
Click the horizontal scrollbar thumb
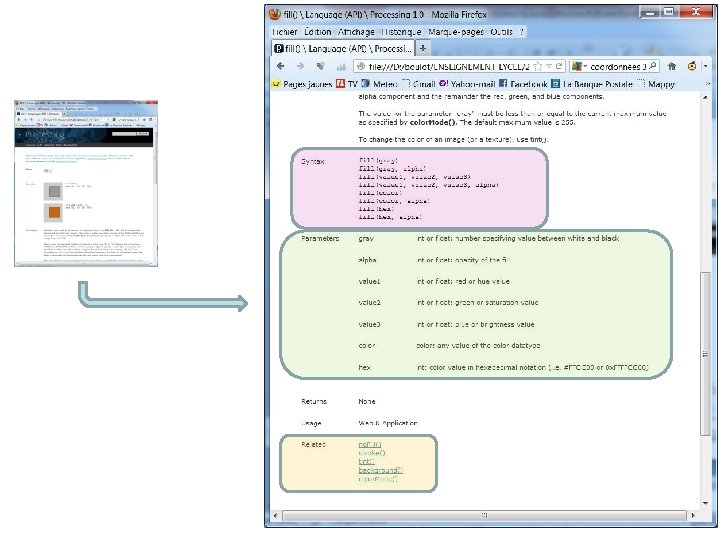coord(484,515)
